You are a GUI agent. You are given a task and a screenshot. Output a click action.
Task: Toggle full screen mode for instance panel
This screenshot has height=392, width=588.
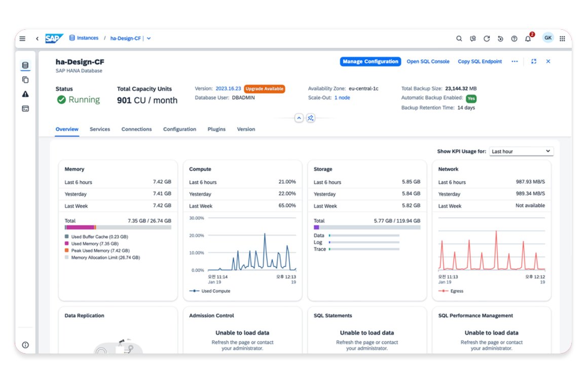click(x=534, y=61)
